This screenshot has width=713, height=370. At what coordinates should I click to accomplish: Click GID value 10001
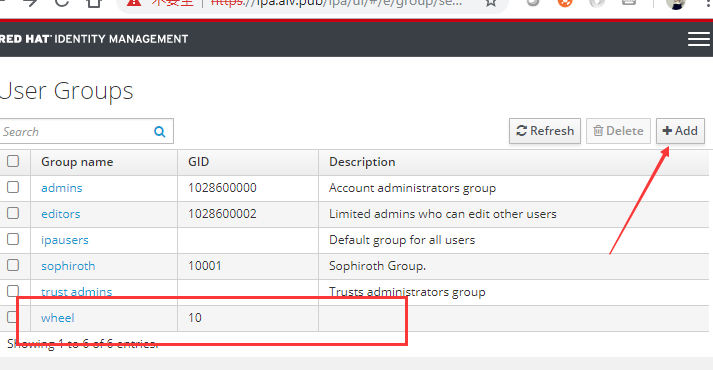(x=205, y=266)
